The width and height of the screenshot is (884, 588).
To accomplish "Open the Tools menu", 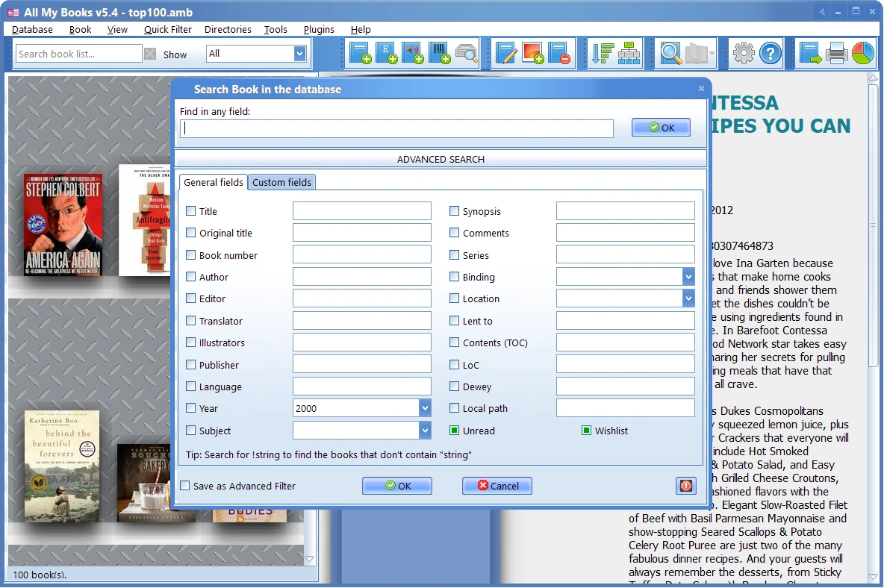I will click(276, 29).
